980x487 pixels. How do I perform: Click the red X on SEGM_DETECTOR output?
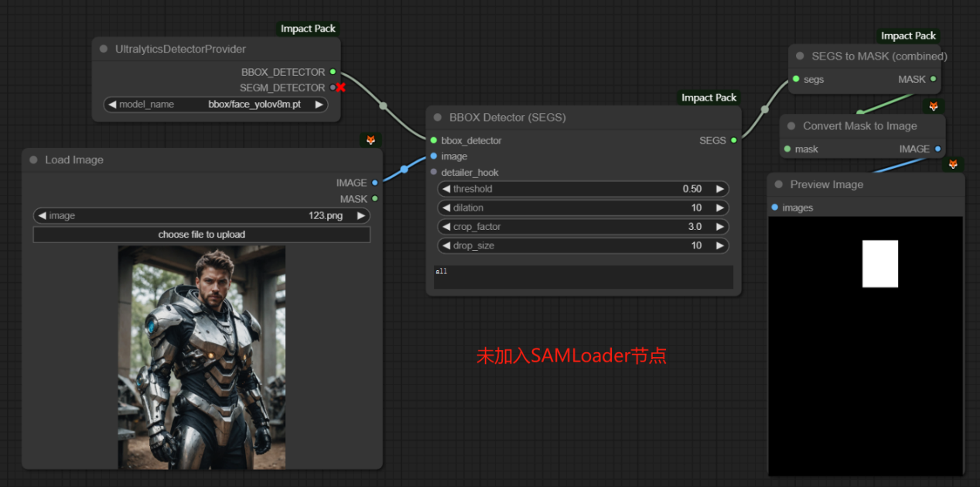[340, 87]
